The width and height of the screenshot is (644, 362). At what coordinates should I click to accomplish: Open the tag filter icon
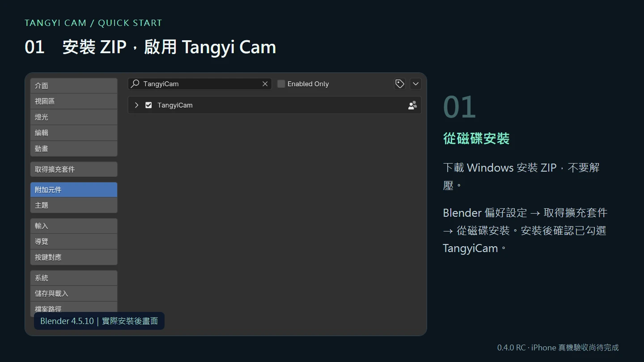(399, 84)
